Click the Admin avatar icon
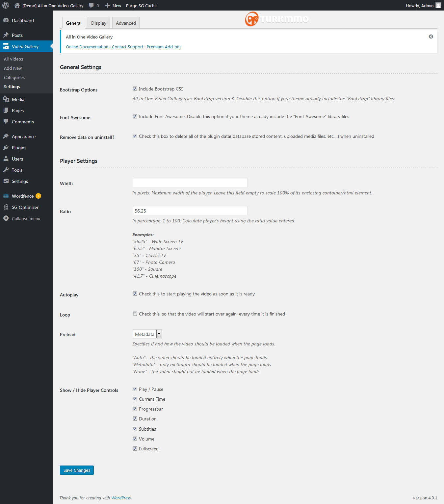Viewport: 444px width, 504px height. (x=438, y=5)
